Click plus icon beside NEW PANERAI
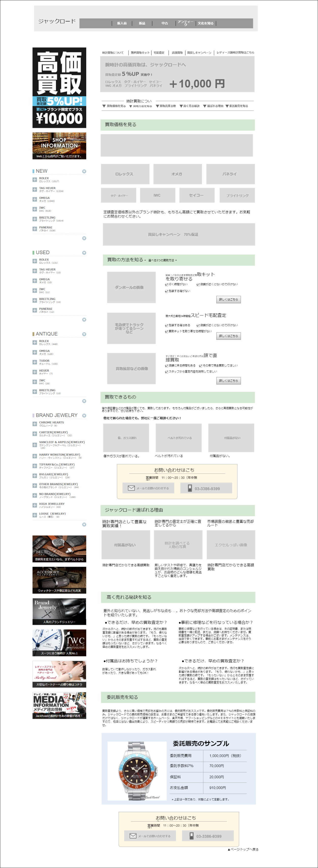This screenshot has height=868, width=318. (x=34, y=229)
